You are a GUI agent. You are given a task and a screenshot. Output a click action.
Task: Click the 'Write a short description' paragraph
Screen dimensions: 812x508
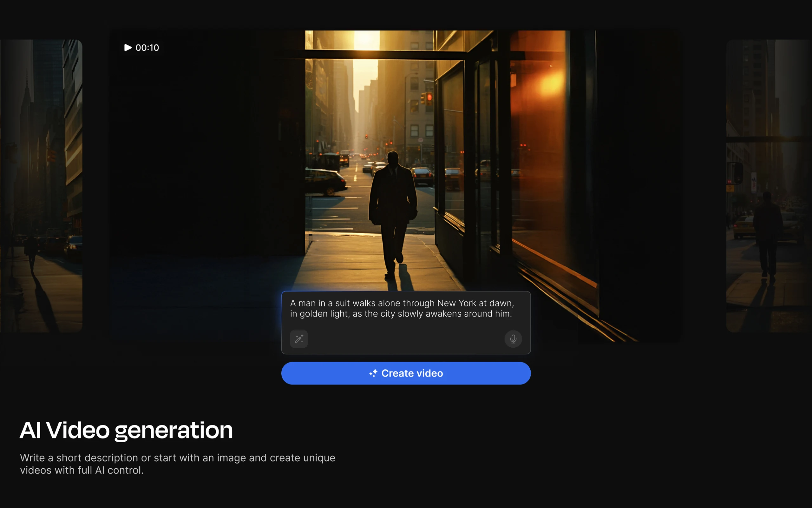click(x=178, y=464)
